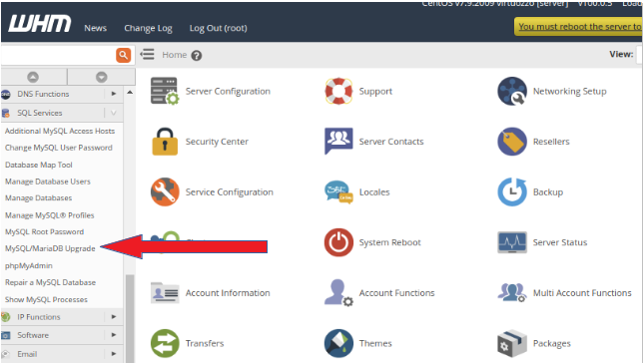Image resolution: width=644 pixels, height=363 pixels.
Task: Open the Packages box icon
Action: coord(512,343)
